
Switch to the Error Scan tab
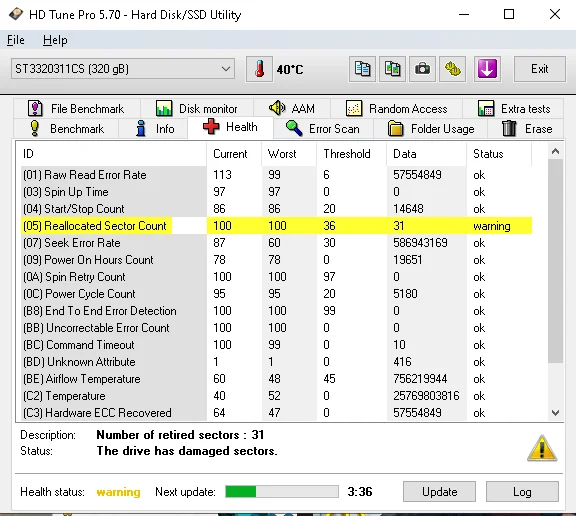coord(323,129)
